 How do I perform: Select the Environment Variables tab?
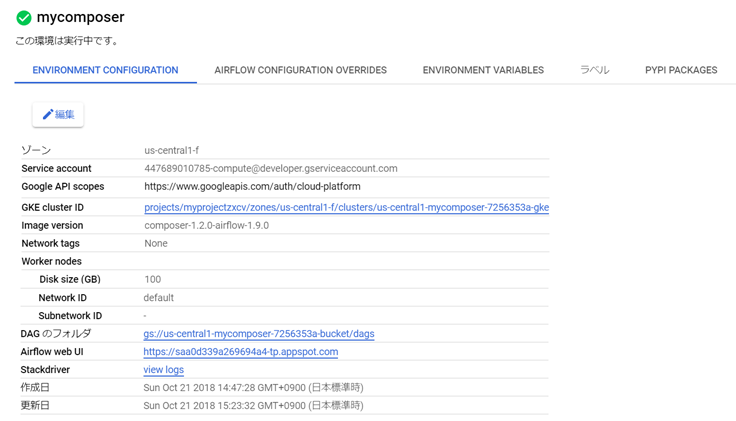483,71
